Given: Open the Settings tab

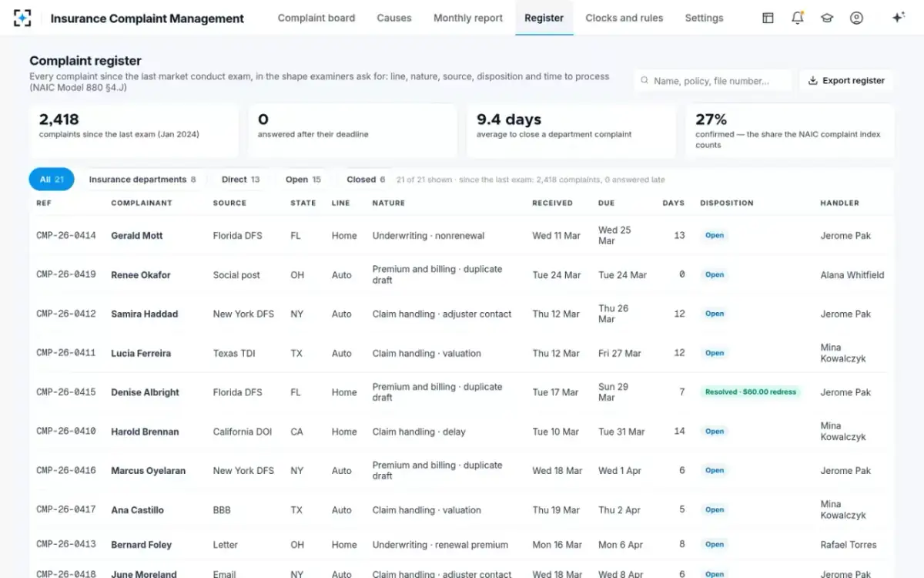Looking at the screenshot, I should (x=704, y=18).
